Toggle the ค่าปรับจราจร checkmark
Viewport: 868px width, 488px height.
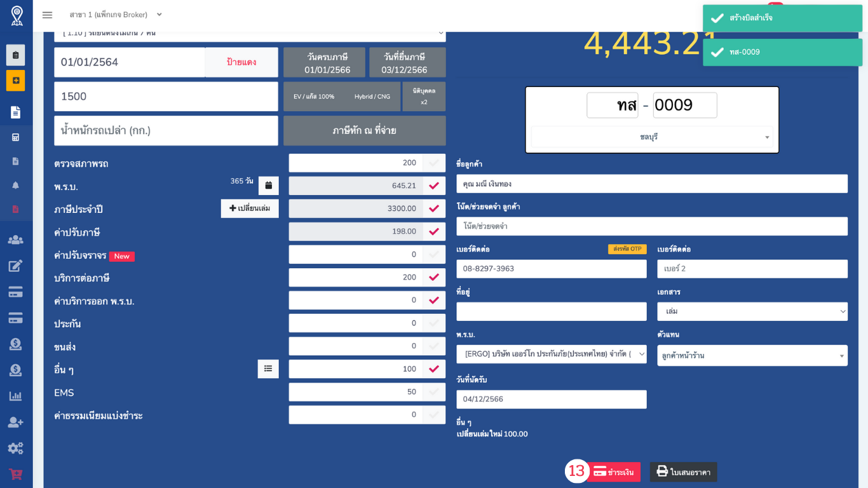[x=434, y=254]
